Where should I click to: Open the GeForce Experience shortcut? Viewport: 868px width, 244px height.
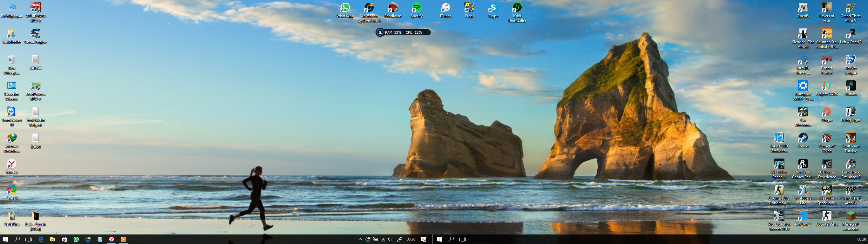[x=827, y=169]
